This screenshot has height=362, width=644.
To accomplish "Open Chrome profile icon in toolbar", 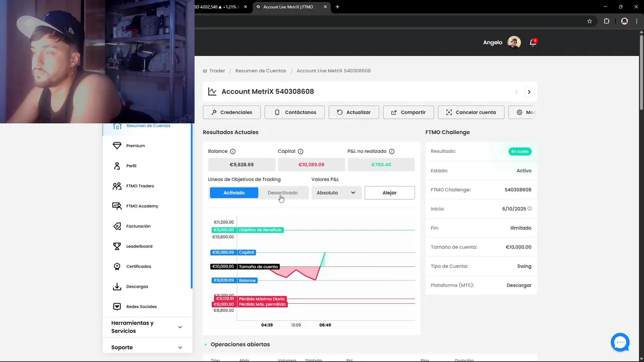I will tap(624, 21).
